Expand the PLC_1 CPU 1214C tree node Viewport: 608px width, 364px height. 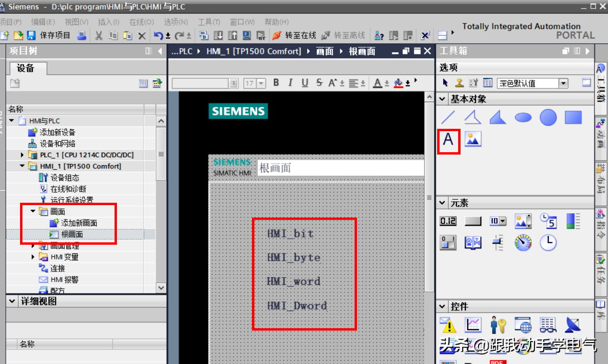tap(22, 155)
